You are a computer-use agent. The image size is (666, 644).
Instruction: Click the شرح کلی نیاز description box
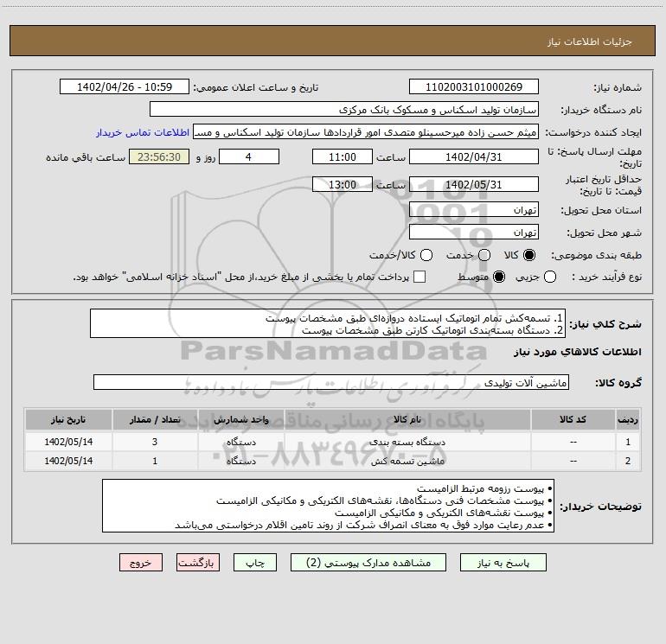[328, 324]
